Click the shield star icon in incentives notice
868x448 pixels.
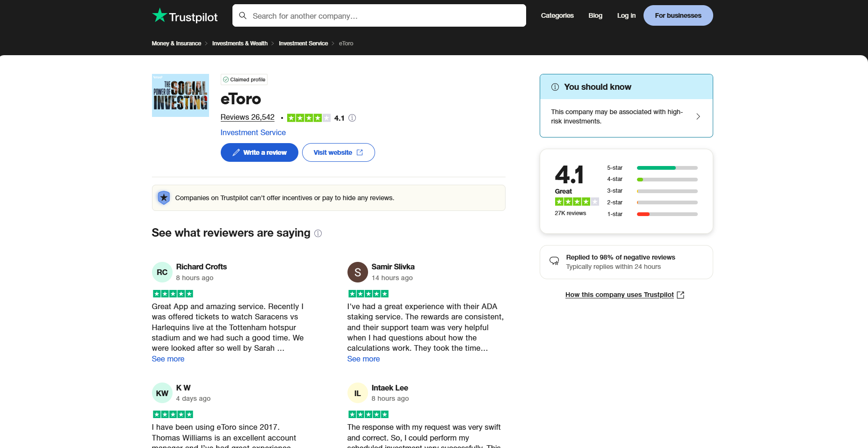[164, 198]
